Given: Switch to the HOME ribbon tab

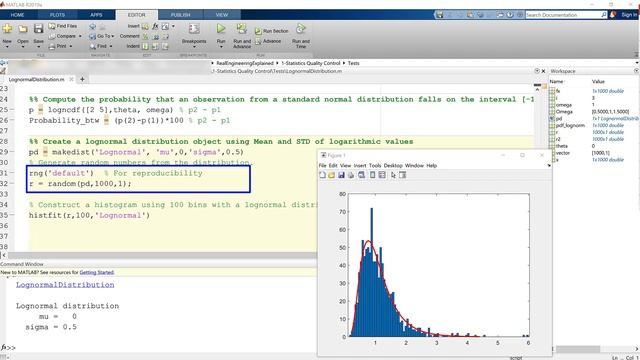Looking at the screenshot, I should (x=17, y=15).
